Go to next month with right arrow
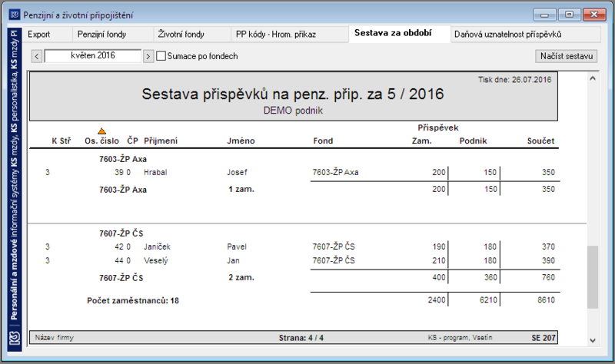This screenshot has height=364, width=615. click(148, 56)
